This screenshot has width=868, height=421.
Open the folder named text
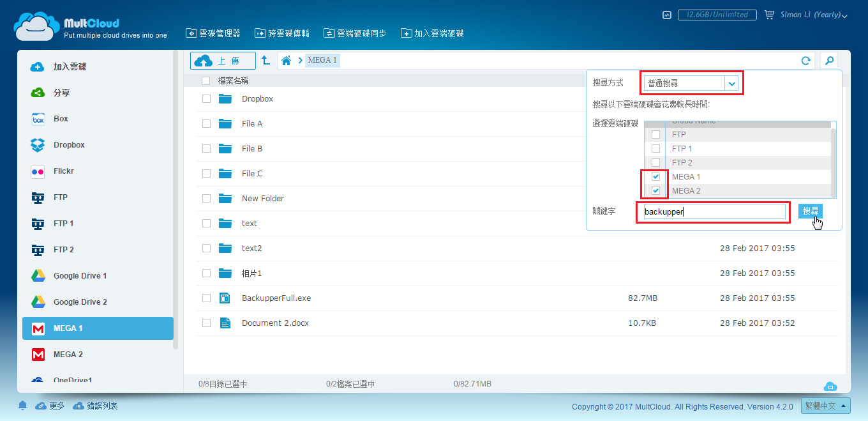250,223
